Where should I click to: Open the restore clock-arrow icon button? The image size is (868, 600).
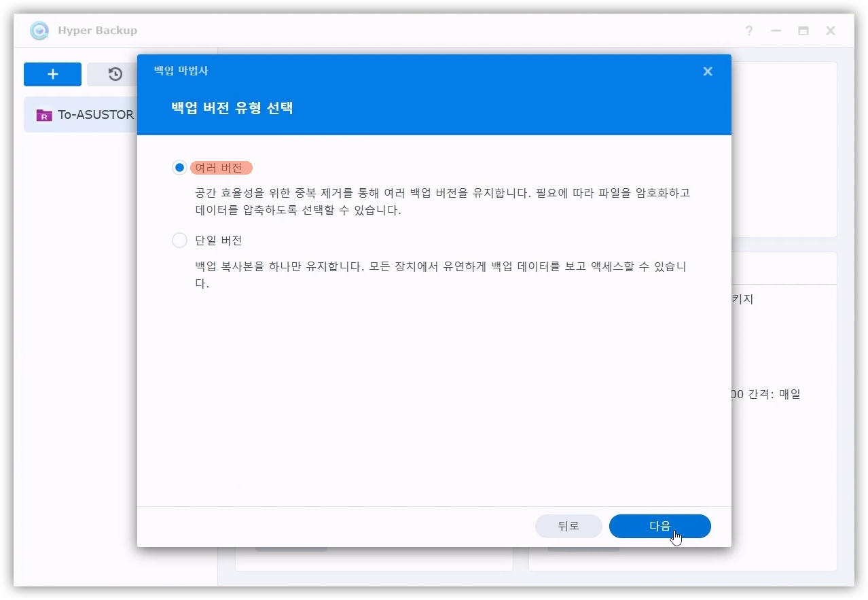coord(115,74)
